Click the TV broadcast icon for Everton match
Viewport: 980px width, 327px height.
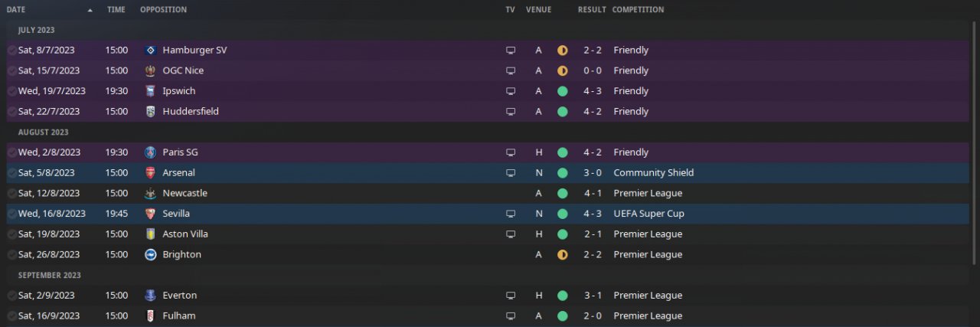click(x=511, y=296)
